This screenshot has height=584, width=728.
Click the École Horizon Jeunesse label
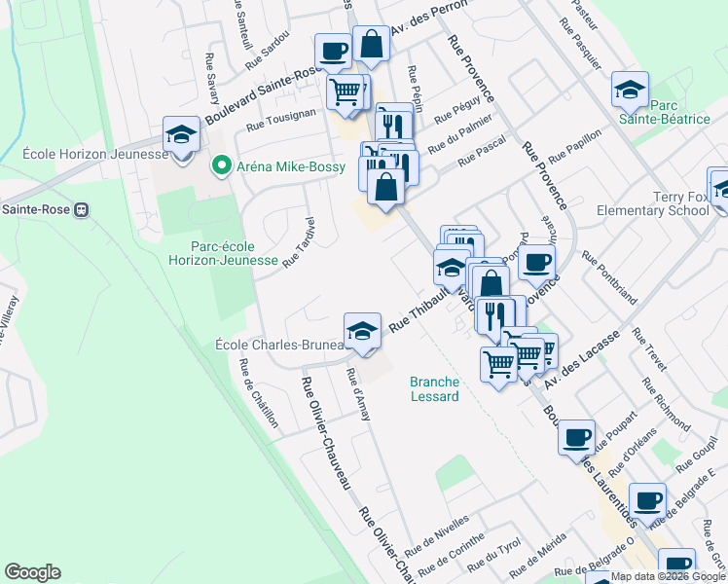95,154
